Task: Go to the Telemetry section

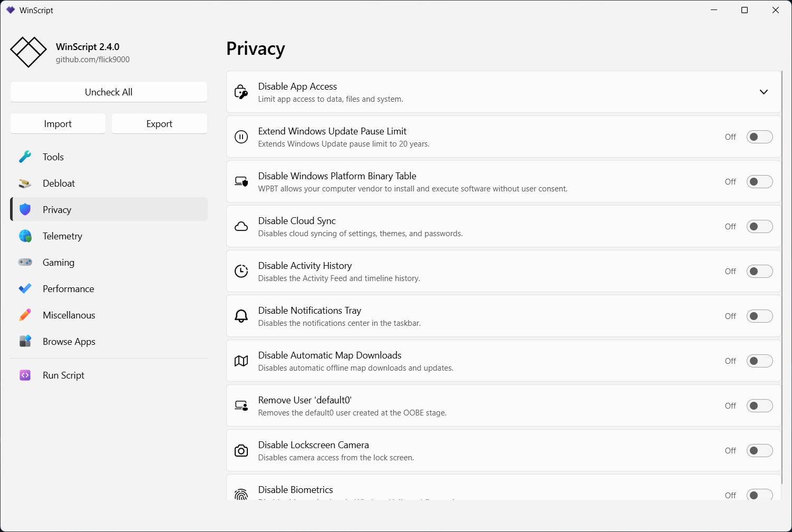Action: [x=62, y=236]
